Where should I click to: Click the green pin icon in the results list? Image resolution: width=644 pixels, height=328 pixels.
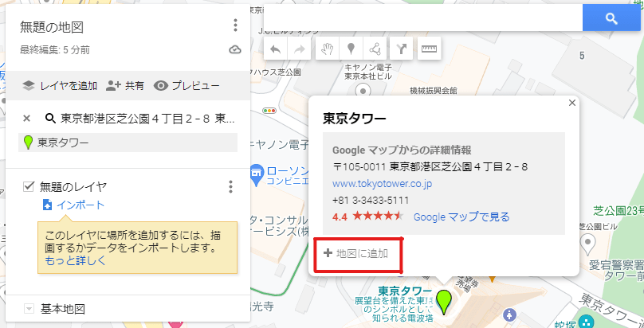[x=29, y=143]
